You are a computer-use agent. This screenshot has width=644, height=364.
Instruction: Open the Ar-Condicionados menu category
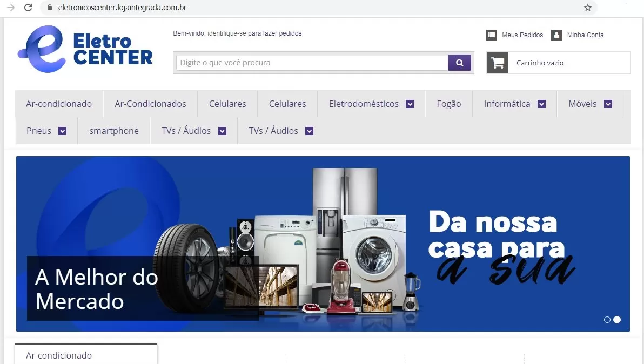[x=150, y=104]
